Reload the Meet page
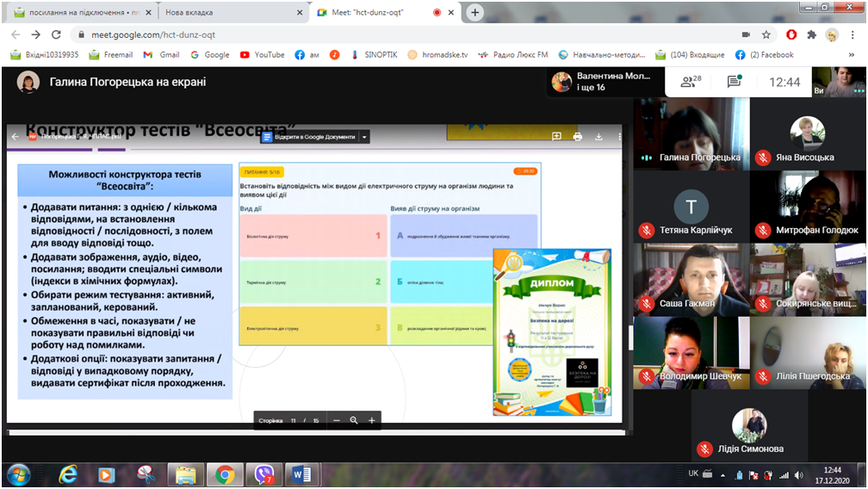Screen dimensions: 868x489 (56, 34)
